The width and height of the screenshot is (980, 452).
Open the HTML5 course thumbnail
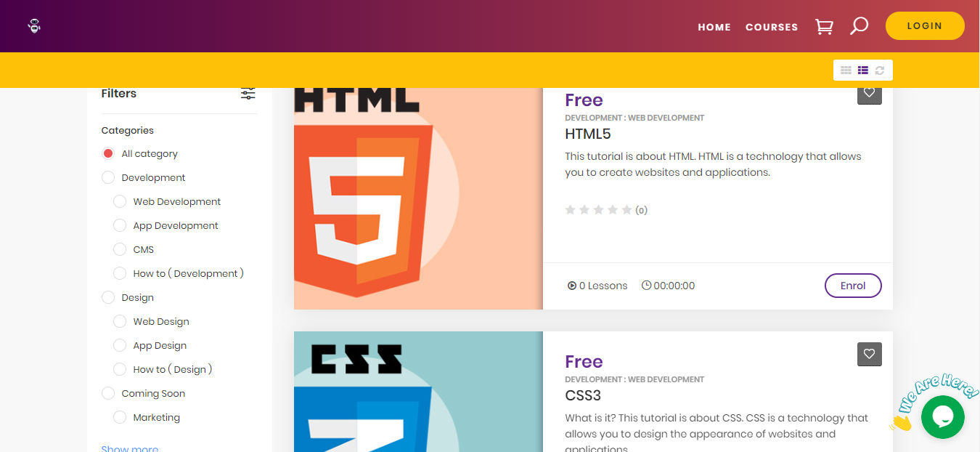[418, 198]
